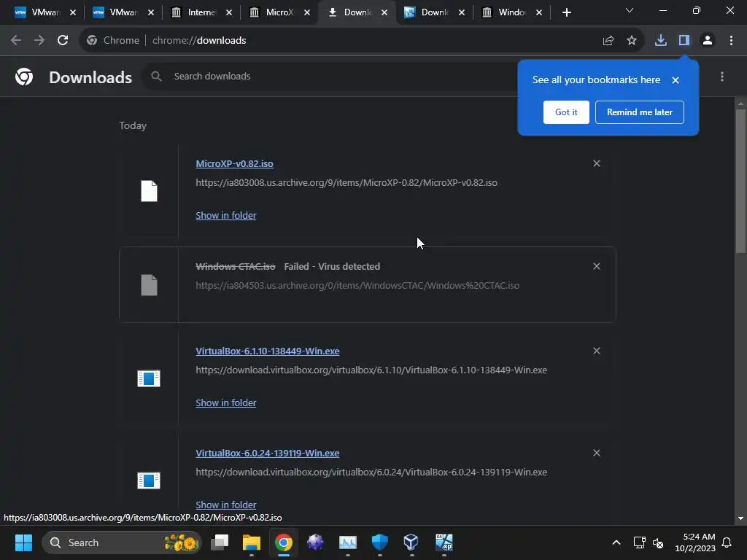Screen dimensions: 747x560
Task: Remove VirtualBox-6.1.10 entry from list
Action: tap(597, 351)
